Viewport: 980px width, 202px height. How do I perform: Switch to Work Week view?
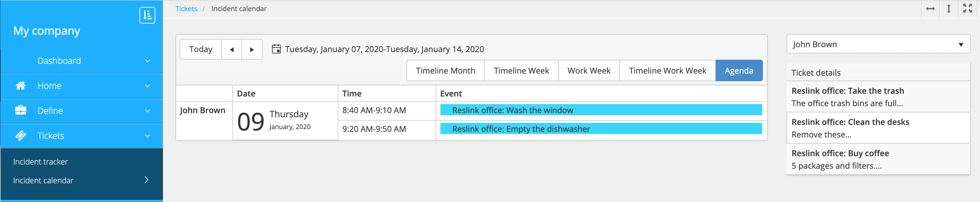588,71
